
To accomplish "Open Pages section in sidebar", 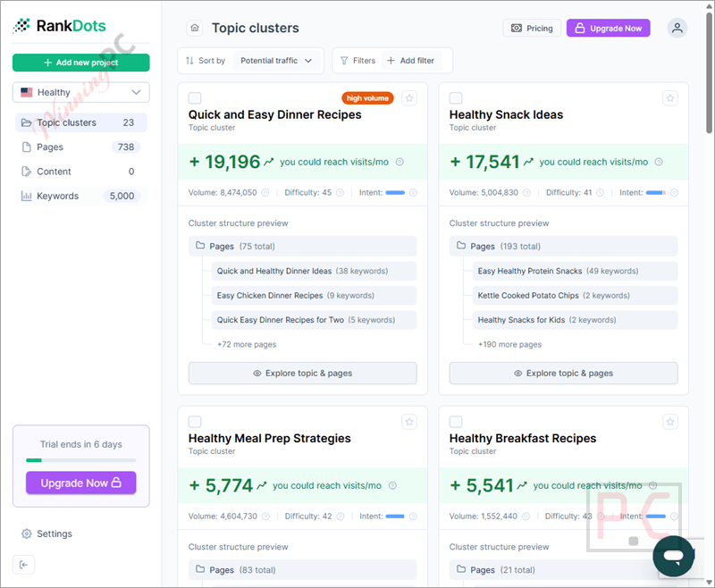I will click(x=81, y=147).
